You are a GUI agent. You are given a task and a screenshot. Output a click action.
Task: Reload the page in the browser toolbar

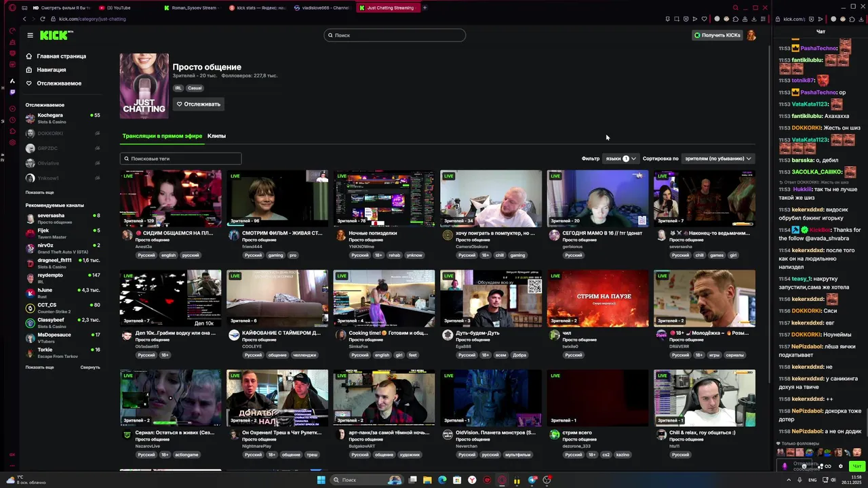tap(42, 19)
